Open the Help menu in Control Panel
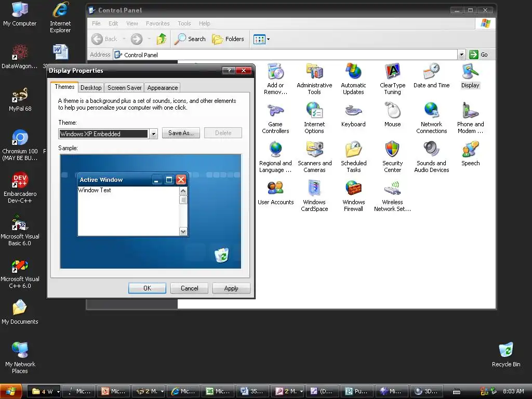532x399 pixels. coord(204,23)
